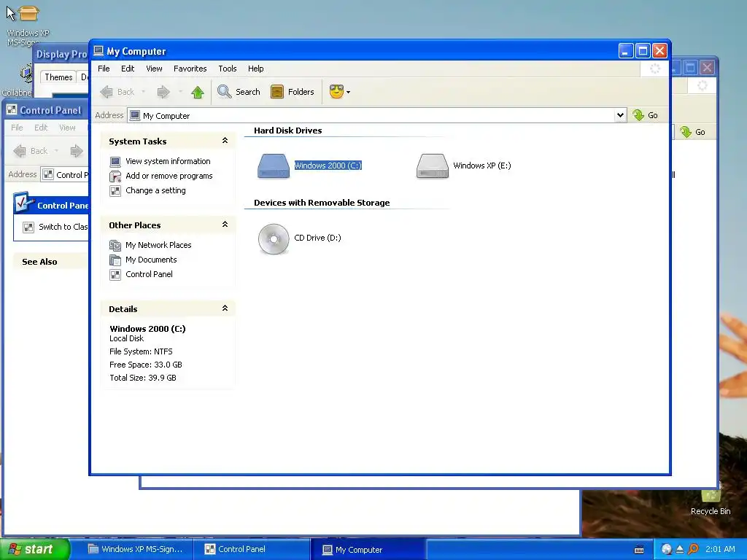Select the CD Drive (D:) disc icon
The height and width of the screenshot is (560, 747).
pyautogui.click(x=274, y=238)
